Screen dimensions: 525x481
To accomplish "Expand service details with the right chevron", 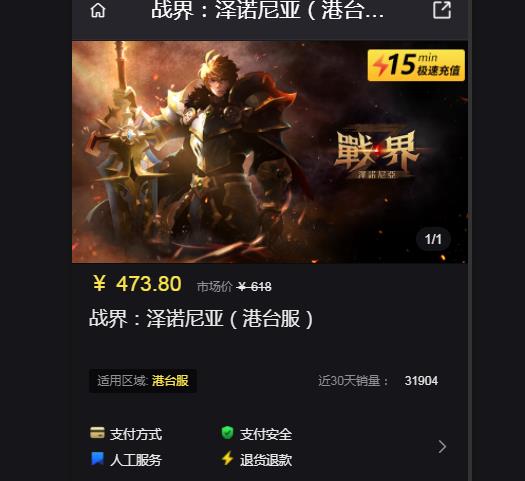I will tap(442, 447).
